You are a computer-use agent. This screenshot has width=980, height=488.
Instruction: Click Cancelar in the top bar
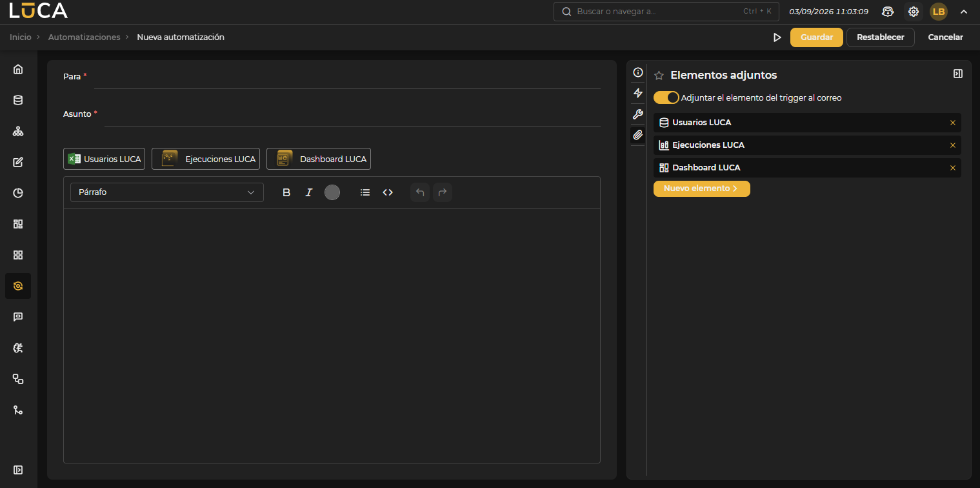(946, 37)
